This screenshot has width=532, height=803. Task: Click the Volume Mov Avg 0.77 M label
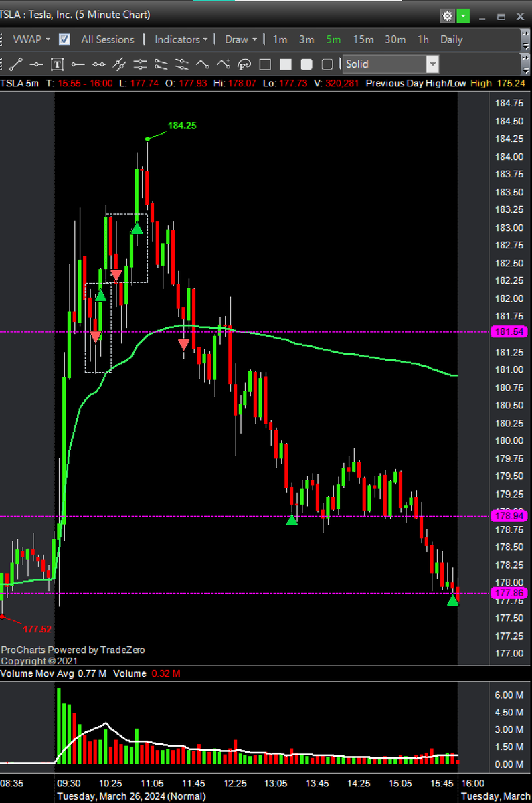[x=53, y=673]
